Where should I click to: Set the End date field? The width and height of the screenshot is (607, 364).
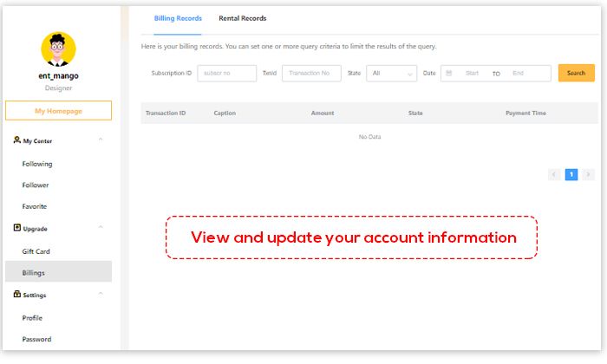click(518, 73)
